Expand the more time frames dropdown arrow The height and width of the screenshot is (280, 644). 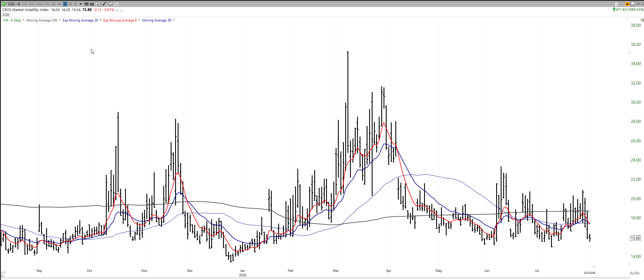click(81, 4)
